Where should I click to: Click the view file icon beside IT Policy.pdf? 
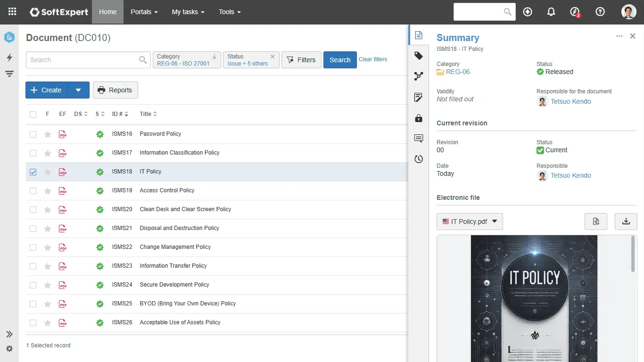(596, 222)
